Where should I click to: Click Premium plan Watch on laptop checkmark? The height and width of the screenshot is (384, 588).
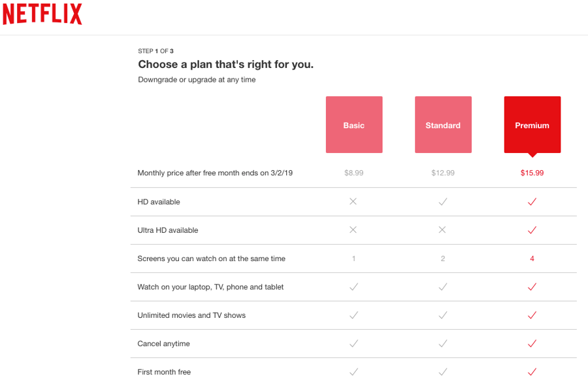[532, 287]
